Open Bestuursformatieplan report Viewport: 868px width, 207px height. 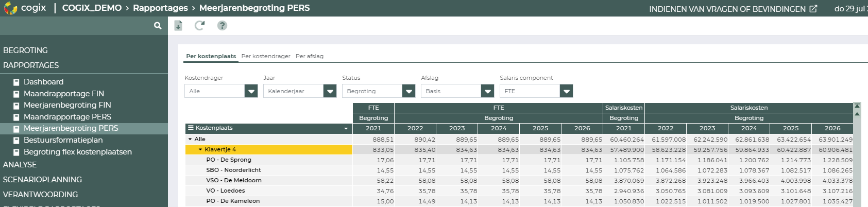(x=63, y=140)
